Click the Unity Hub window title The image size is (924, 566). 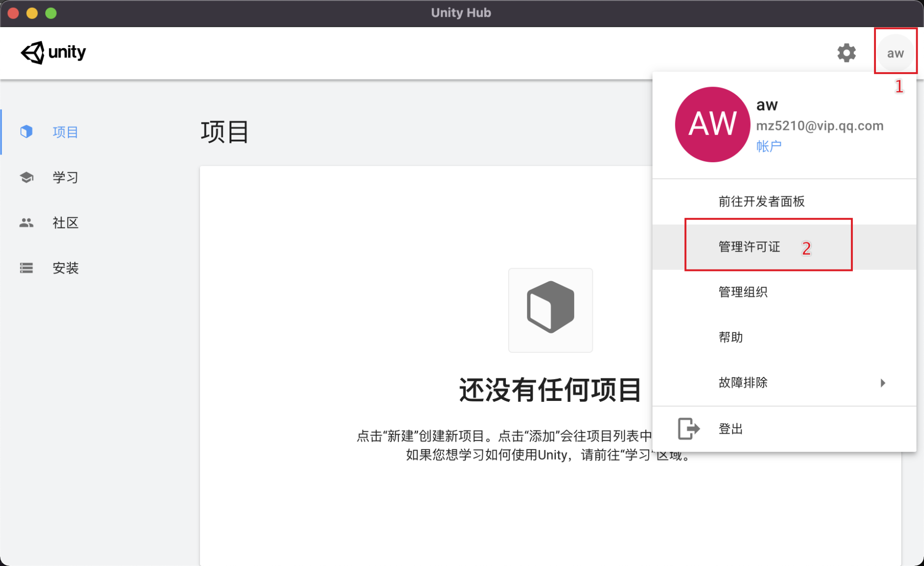(461, 13)
